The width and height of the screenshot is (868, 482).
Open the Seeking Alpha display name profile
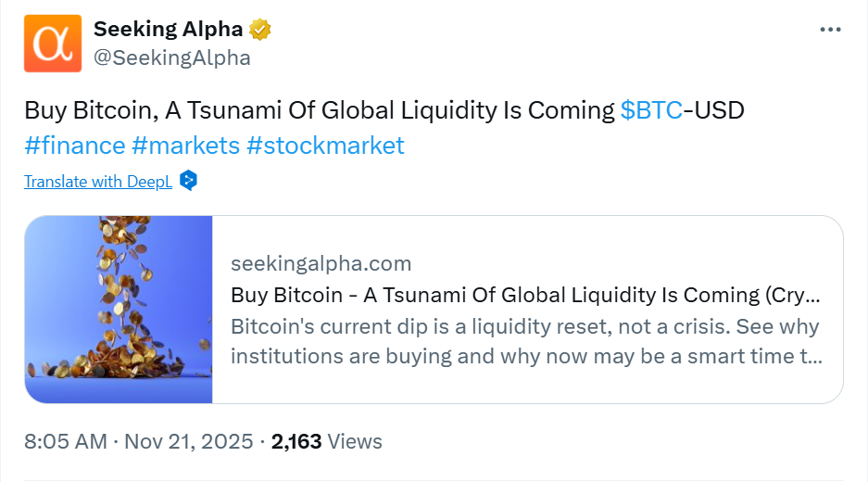click(170, 30)
